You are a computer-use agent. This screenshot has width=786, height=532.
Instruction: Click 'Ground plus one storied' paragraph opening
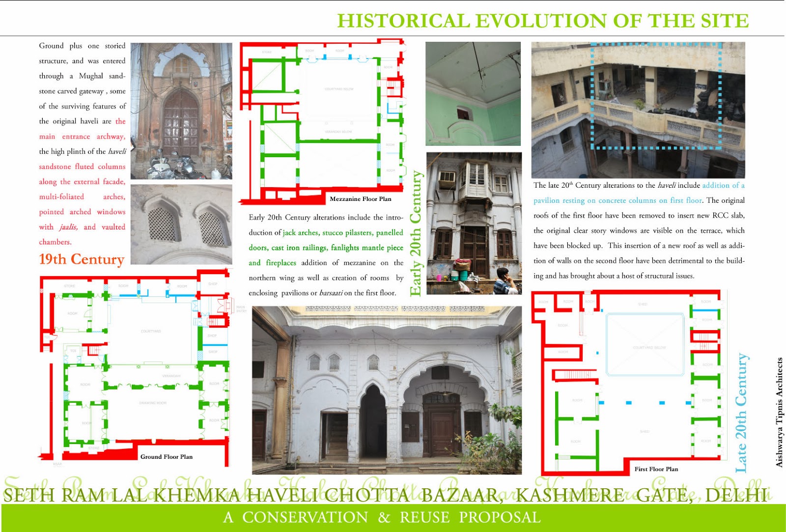click(x=82, y=46)
